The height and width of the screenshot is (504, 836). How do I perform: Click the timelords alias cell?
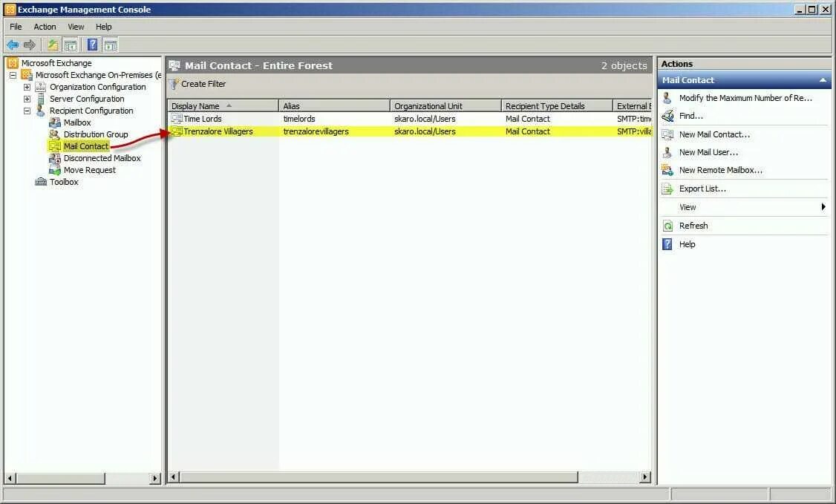pos(299,119)
